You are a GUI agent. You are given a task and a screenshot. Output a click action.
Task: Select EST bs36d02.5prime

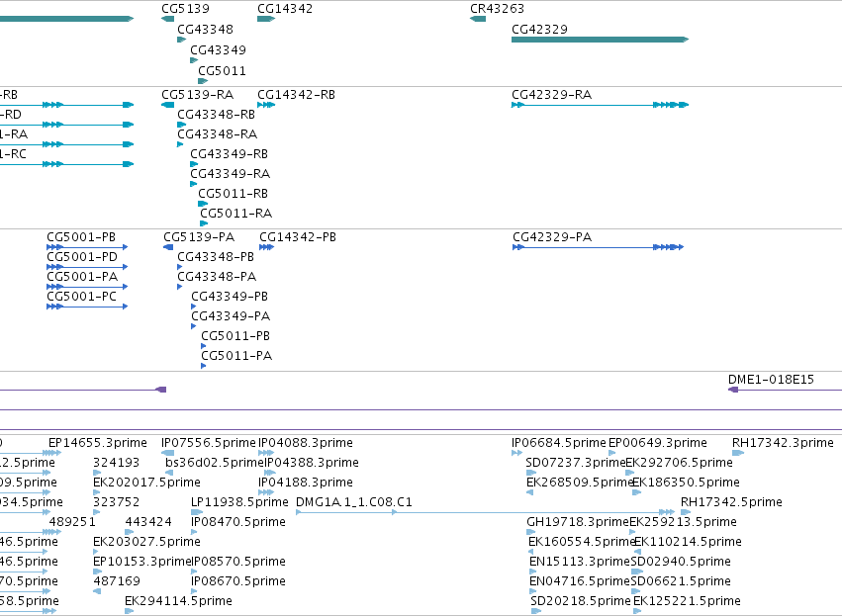(215, 463)
